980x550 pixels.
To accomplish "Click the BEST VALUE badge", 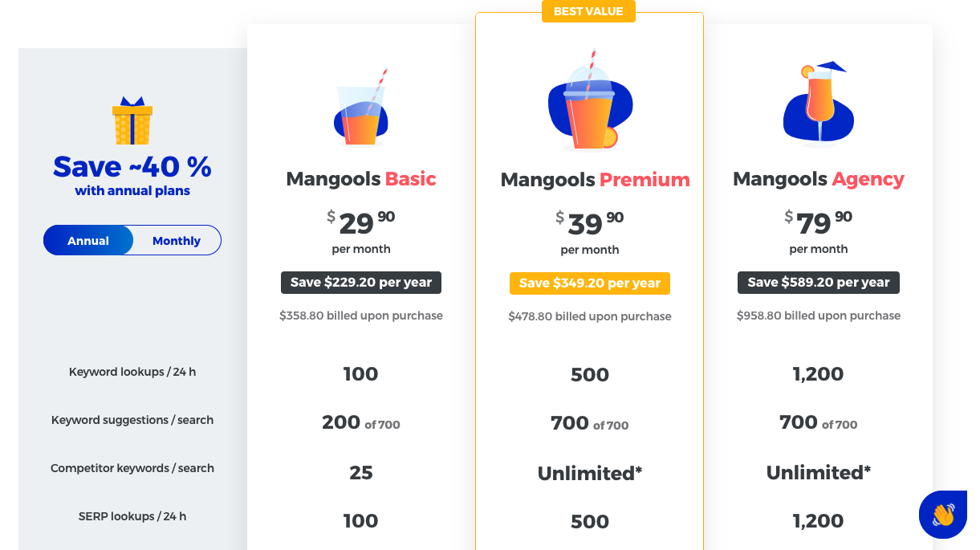I will click(589, 11).
